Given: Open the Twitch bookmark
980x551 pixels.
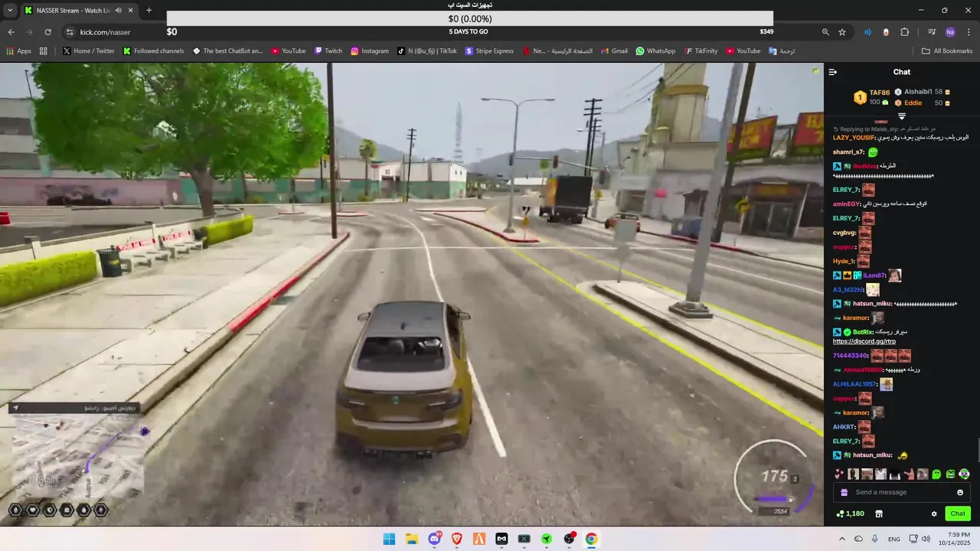Looking at the screenshot, I should pos(328,51).
